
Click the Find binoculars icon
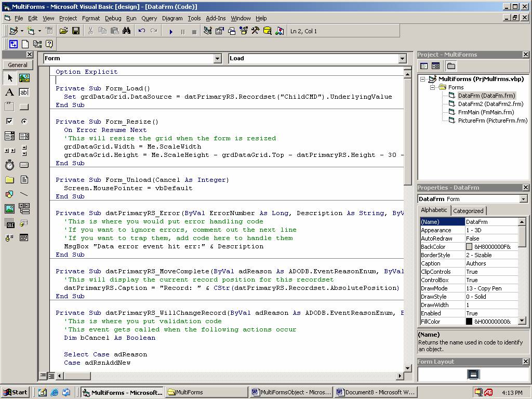coord(126,31)
